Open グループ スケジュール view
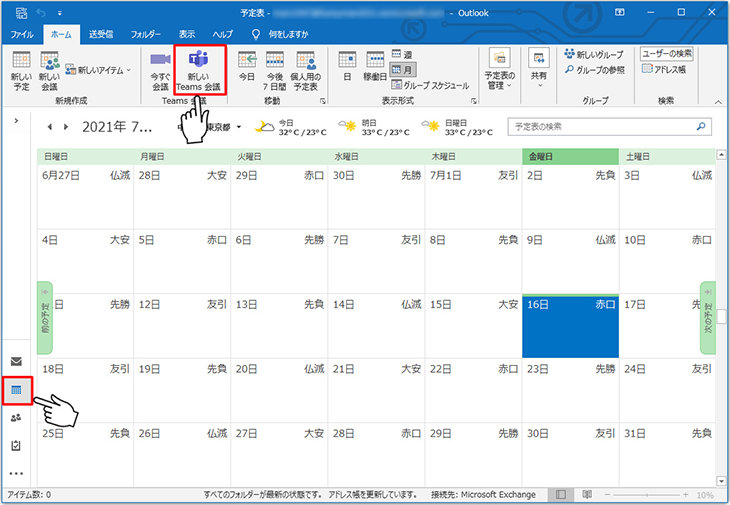The image size is (730, 505). [430, 85]
